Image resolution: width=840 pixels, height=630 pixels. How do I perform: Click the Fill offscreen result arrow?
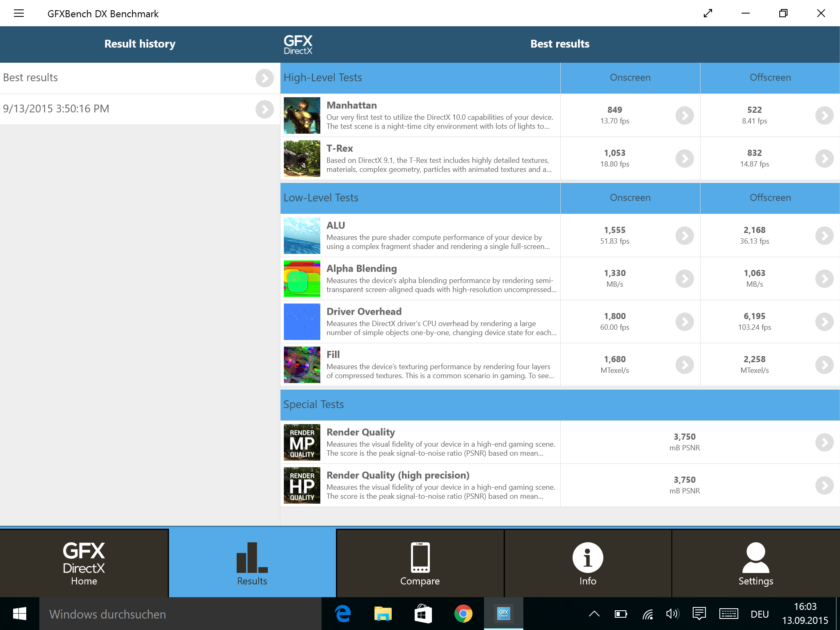824,365
